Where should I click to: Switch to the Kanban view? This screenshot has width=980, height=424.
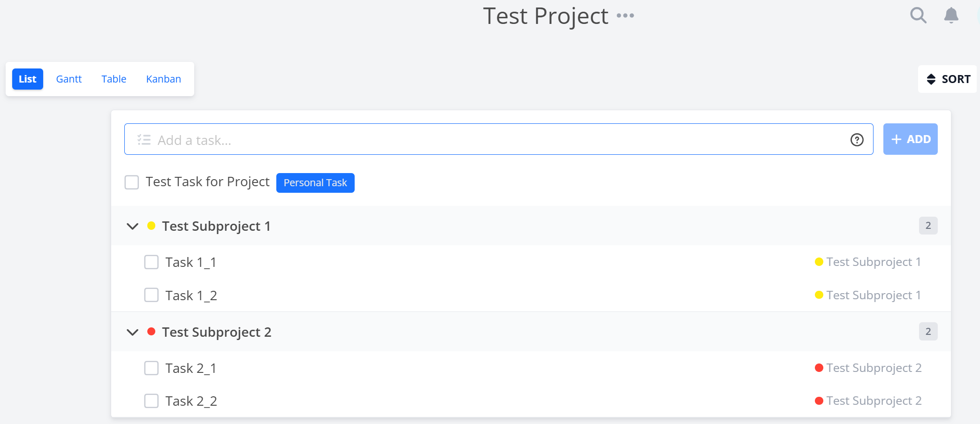click(164, 79)
